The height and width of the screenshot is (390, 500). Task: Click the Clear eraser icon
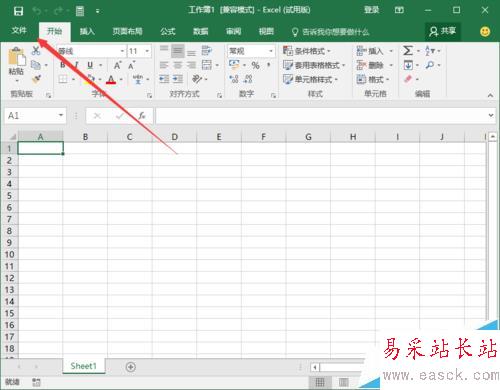(408, 79)
